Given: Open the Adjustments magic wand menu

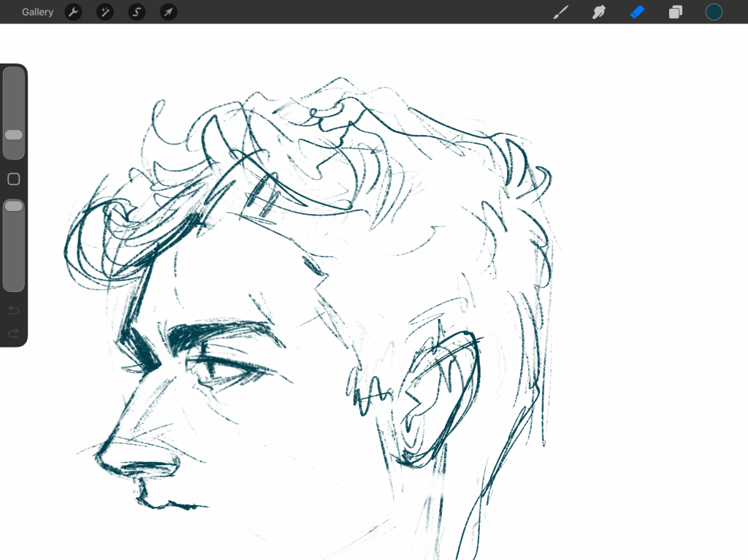Looking at the screenshot, I should tap(105, 12).
